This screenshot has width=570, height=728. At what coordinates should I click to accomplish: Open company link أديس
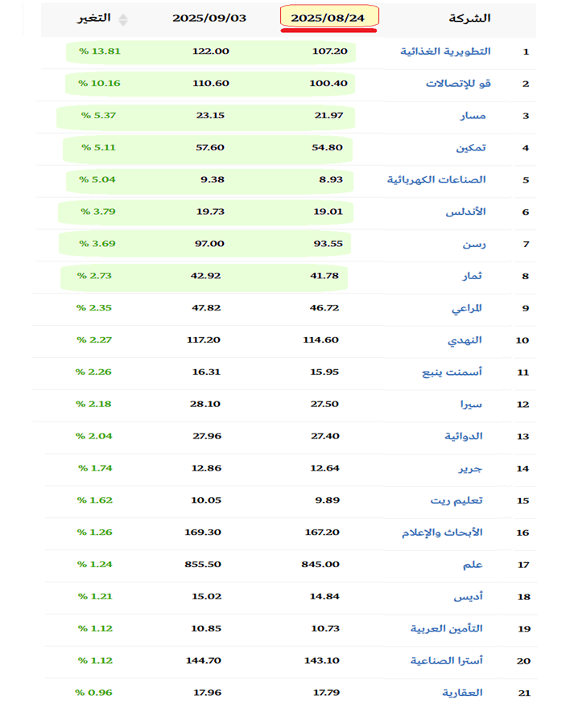coord(469,596)
